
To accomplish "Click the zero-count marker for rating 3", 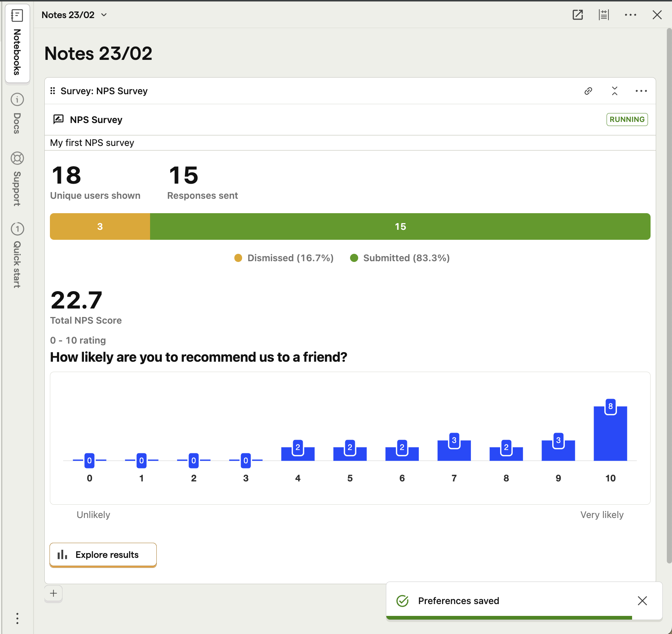I will click(246, 460).
